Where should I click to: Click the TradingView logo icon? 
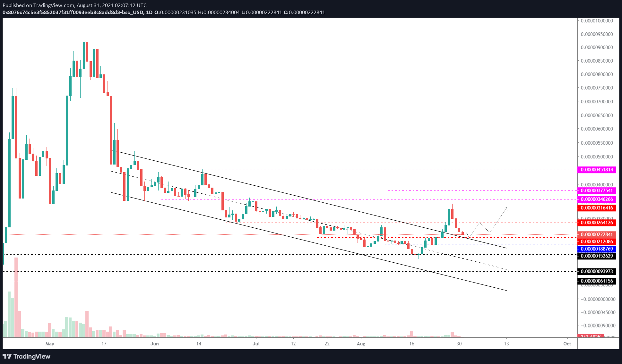pyautogui.click(x=7, y=356)
